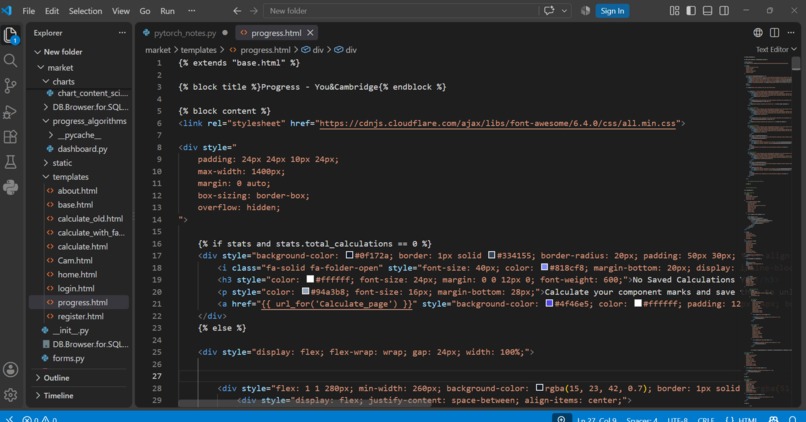Open editor More Actions ellipsis
This screenshot has height=422, width=806.
pyautogui.click(x=791, y=33)
